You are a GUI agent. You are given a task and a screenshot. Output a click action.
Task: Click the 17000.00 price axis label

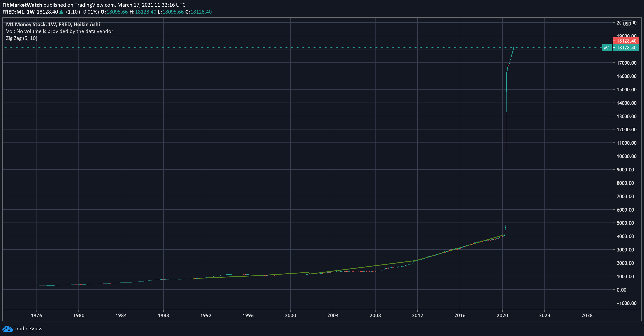point(627,63)
